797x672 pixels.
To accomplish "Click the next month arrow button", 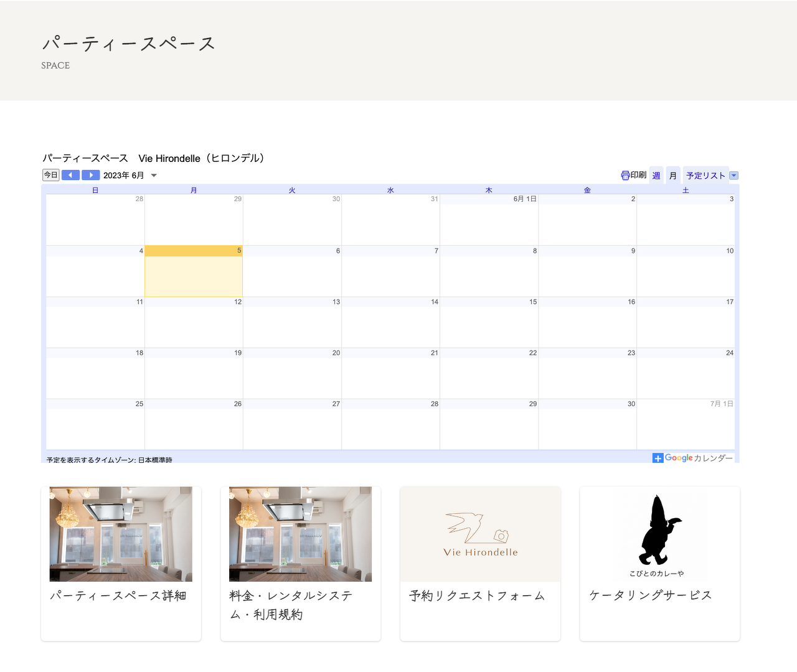I will click(x=91, y=175).
